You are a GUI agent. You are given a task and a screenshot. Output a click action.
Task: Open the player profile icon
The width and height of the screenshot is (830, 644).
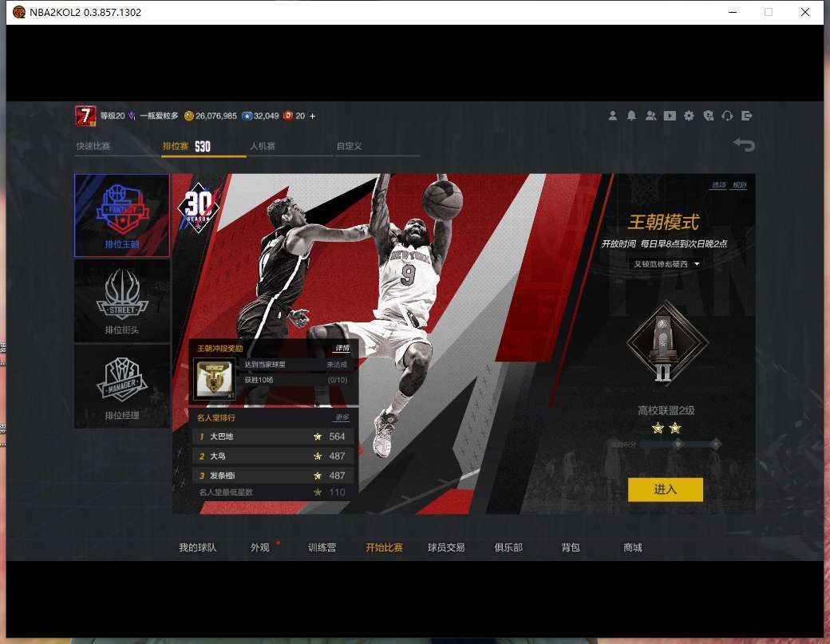[x=612, y=116]
